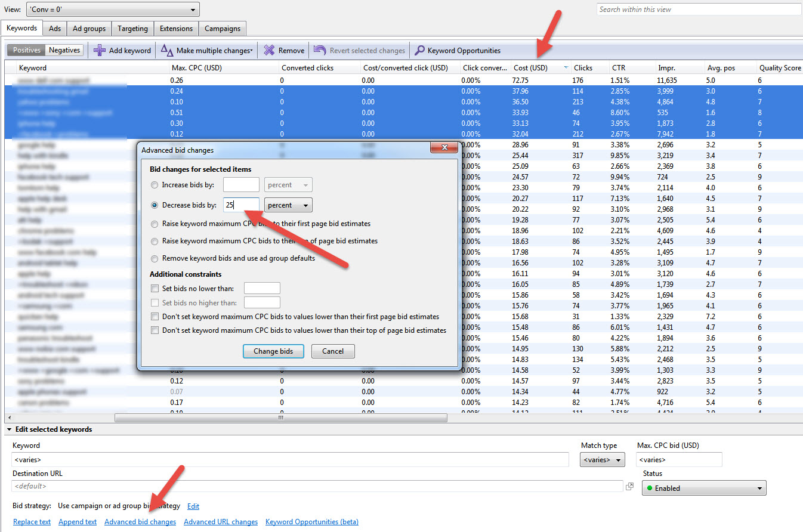Viewport: 803px width, 532px height.
Task: Open Keyword Opportunities magnifier tool
Action: click(420, 51)
